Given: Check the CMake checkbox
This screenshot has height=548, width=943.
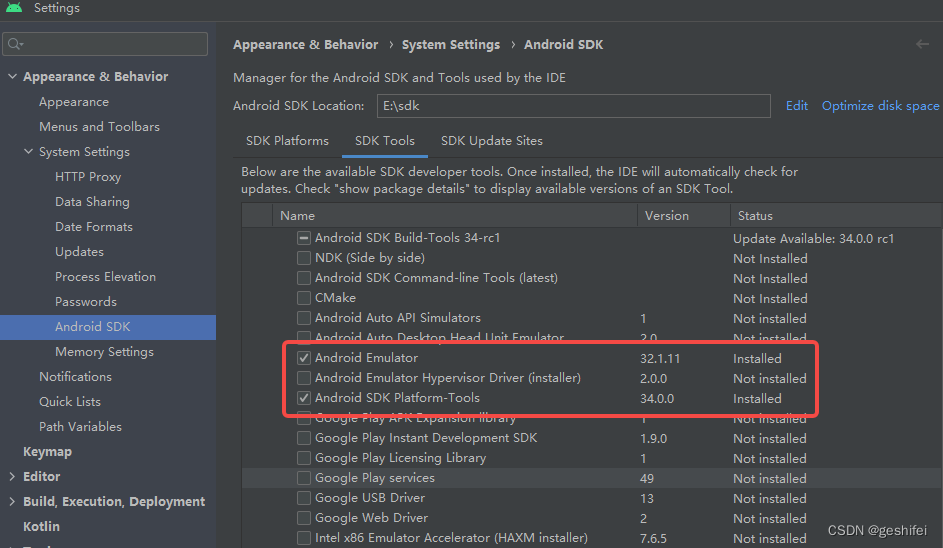Looking at the screenshot, I should pos(304,298).
